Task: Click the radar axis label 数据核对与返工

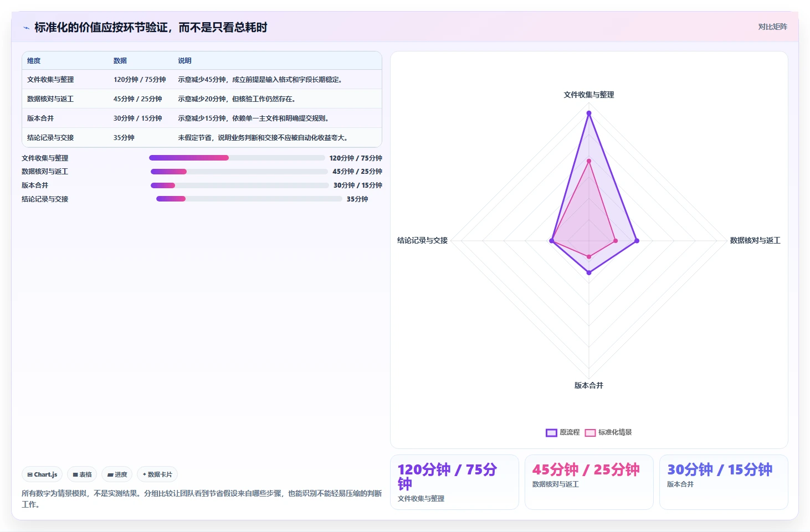Action: 755,240
